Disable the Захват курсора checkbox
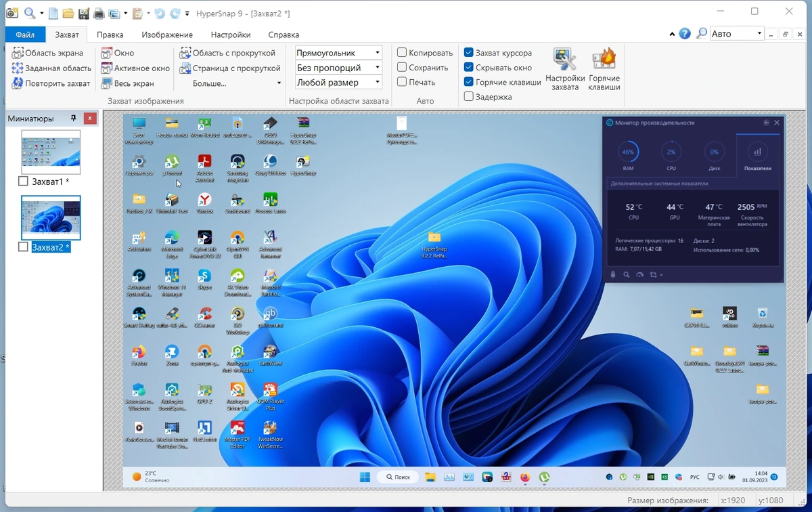The image size is (812, 512). coord(468,53)
